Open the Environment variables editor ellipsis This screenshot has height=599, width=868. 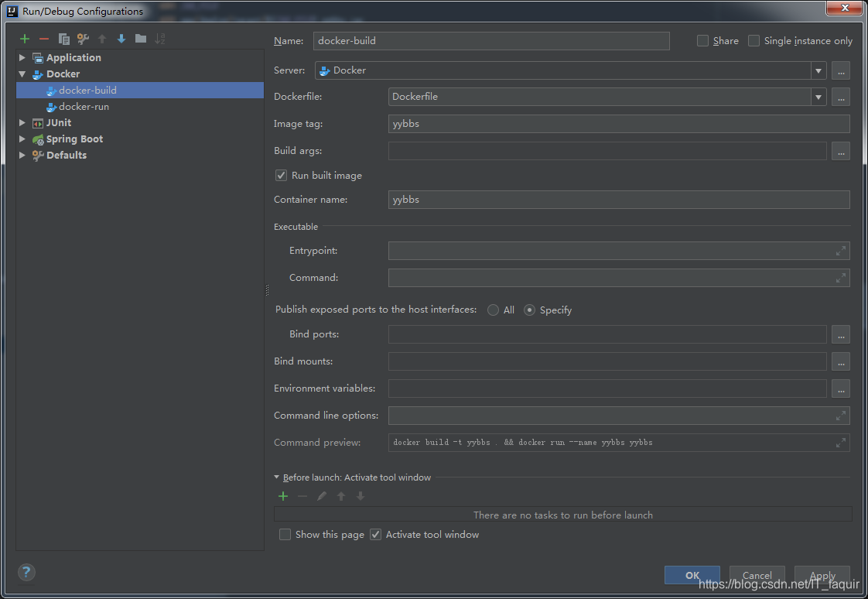coord(840,388)
